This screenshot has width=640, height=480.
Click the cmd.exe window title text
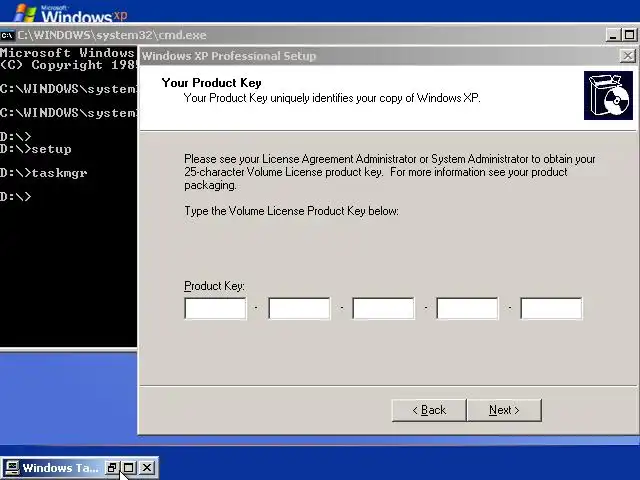coord(112,35)
